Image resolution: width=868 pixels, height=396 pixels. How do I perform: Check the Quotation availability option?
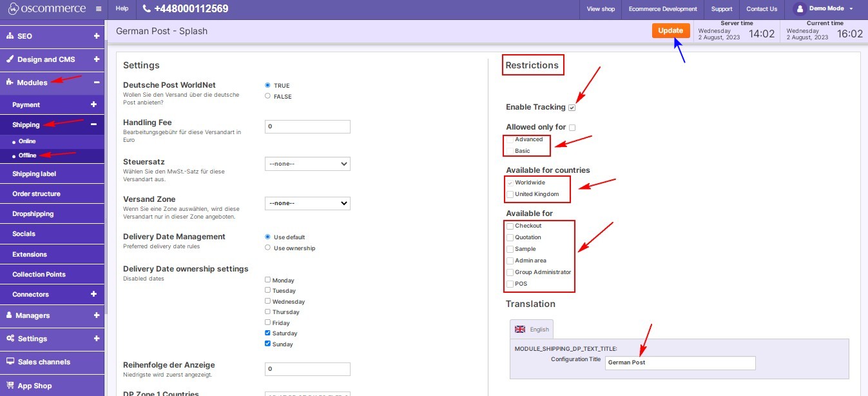point(510,237)
